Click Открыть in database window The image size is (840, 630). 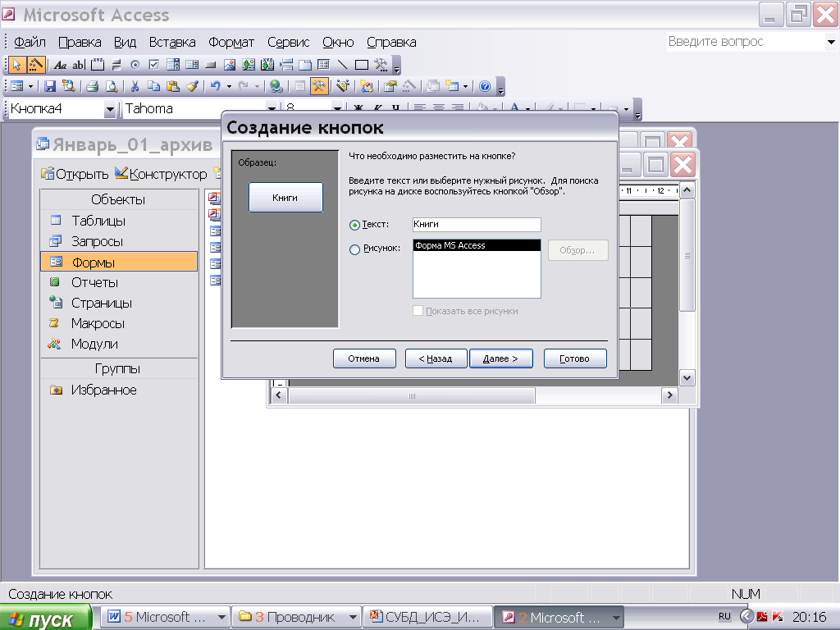pyautogui.click(x=75, y=174)
